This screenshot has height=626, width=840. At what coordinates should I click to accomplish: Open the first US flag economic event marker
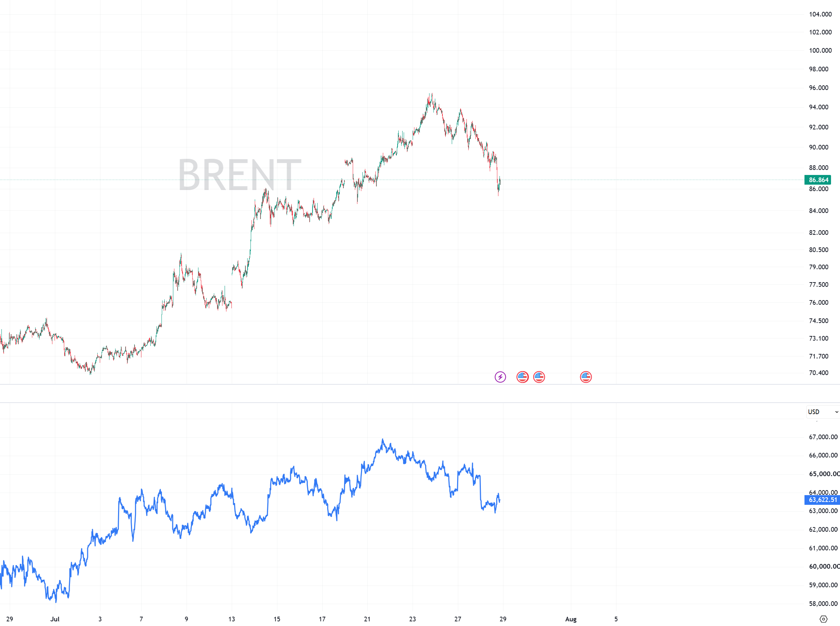(522, 377)
